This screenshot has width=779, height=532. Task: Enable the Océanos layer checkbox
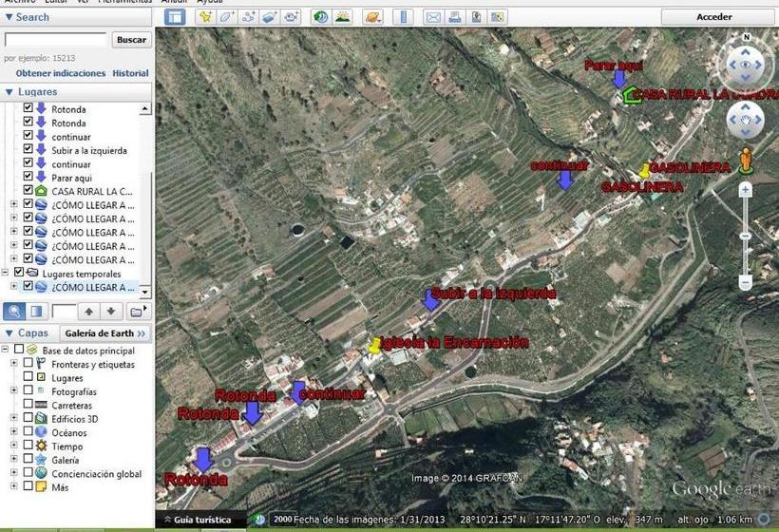[28, 431]
